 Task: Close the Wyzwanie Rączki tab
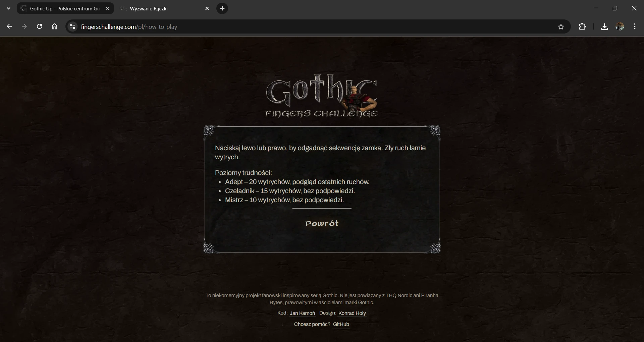coord(207,8)
